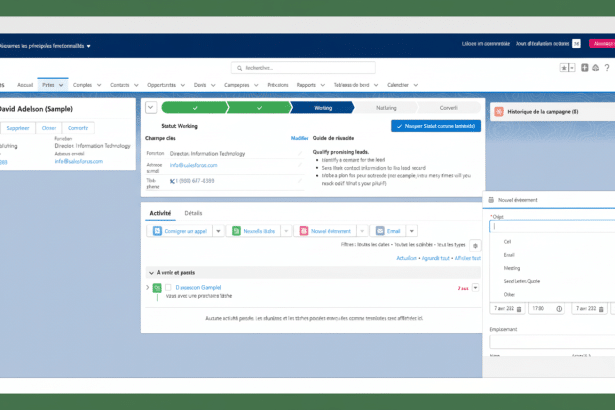The image size is (615, 410).
Task: Expand the dropdown next to Nouvelle tâche
Action: [x=286, y=231]
